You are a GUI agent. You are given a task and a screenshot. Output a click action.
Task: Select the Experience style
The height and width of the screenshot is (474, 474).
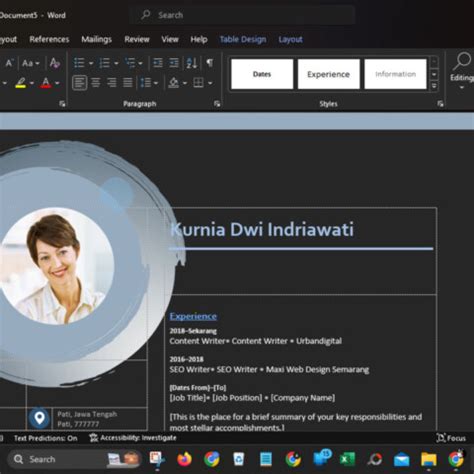pyautogui.click(x=329, y=74)
